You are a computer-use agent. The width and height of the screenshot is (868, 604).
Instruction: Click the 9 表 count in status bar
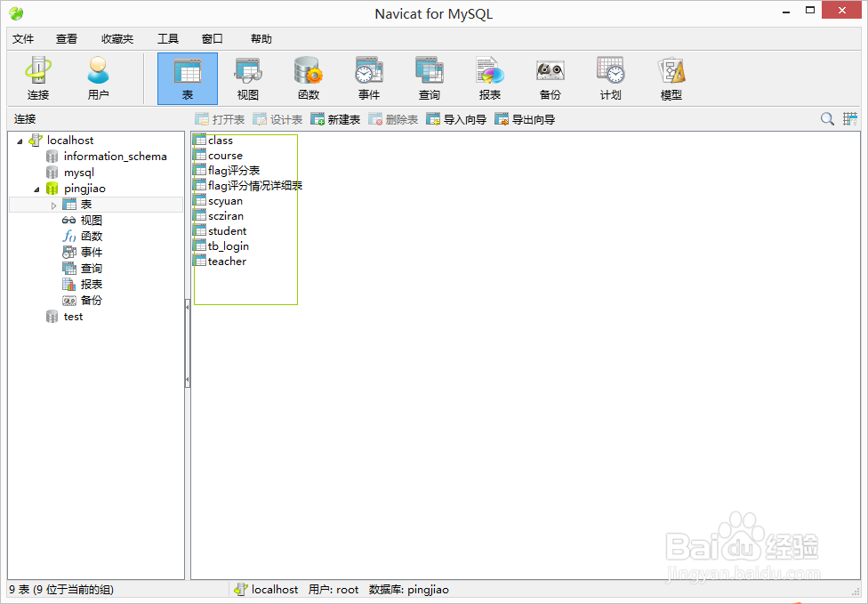60,590
